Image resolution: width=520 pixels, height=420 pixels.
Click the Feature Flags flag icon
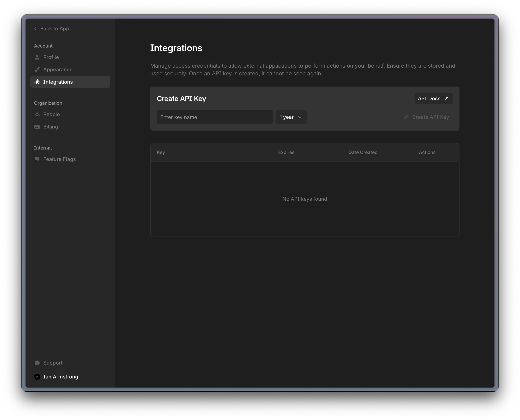coord(37,159)
